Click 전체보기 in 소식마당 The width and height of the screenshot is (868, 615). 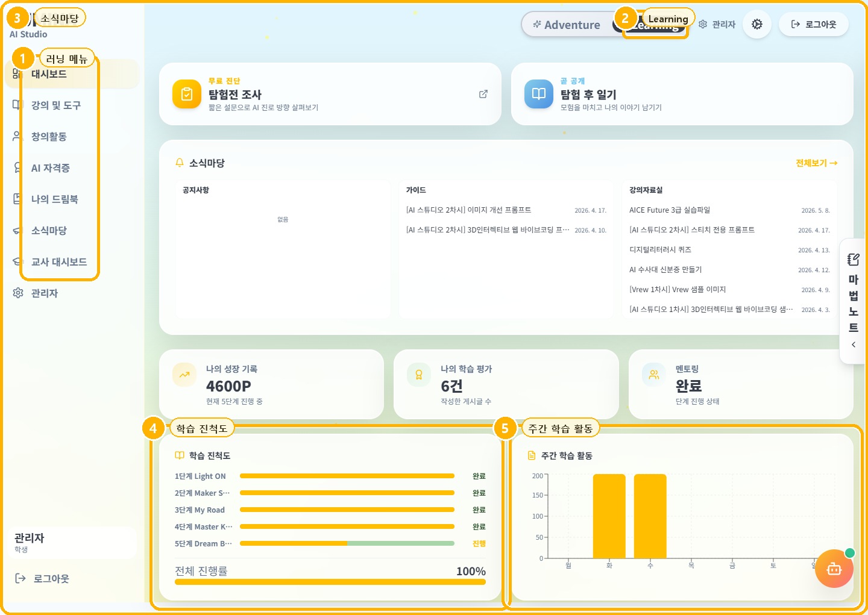click(x=817, y=163)
